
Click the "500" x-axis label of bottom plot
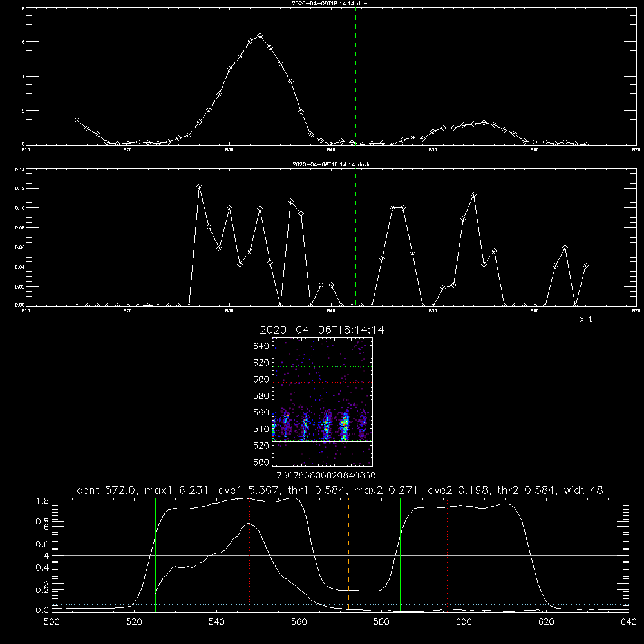(52, 622)
